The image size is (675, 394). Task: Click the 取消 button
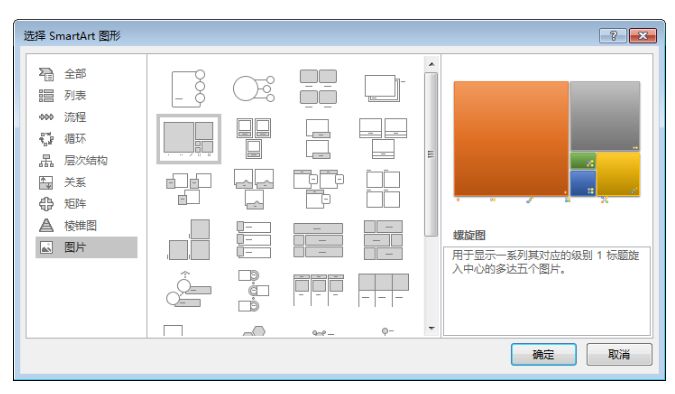(619, 354)
